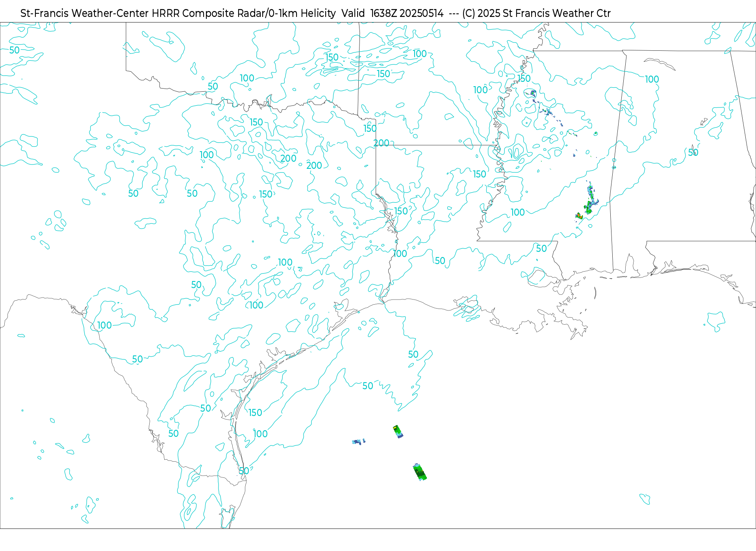Click the red-orange radar cell in eastern Mississippi
This screenshot has height=551, width=756.
[x=579, y=216]
